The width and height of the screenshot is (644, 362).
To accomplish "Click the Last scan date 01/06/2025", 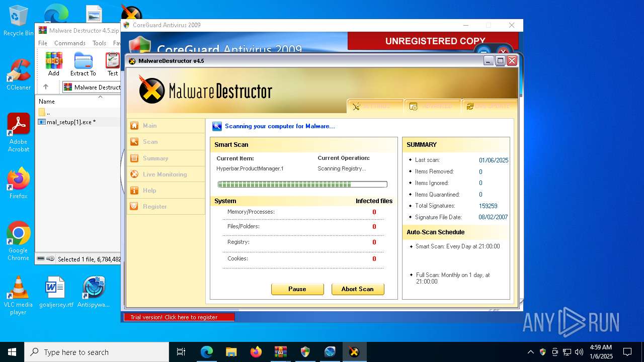I will tap(494, 160).
